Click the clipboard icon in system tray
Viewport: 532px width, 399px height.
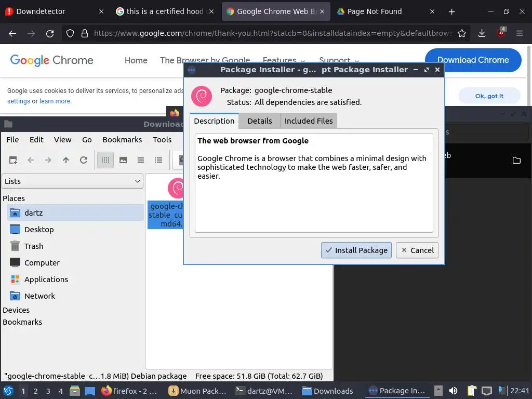pos(471,391)
